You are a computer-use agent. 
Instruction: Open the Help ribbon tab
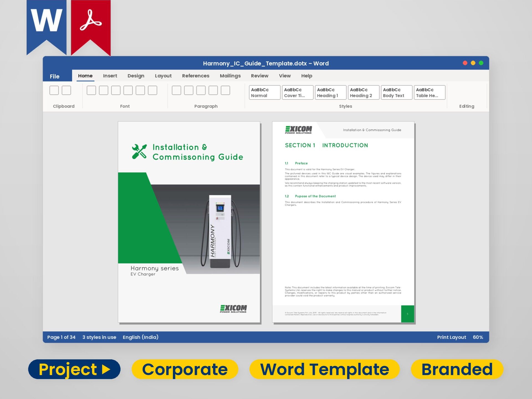coord(307,76)
